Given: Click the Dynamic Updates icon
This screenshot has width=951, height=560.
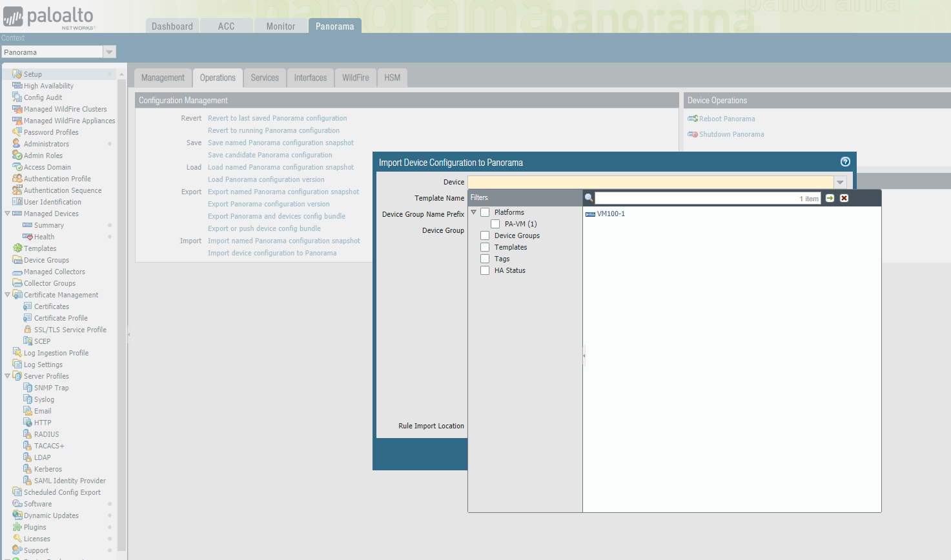Looking at the screenshot, I should (17, 515).
